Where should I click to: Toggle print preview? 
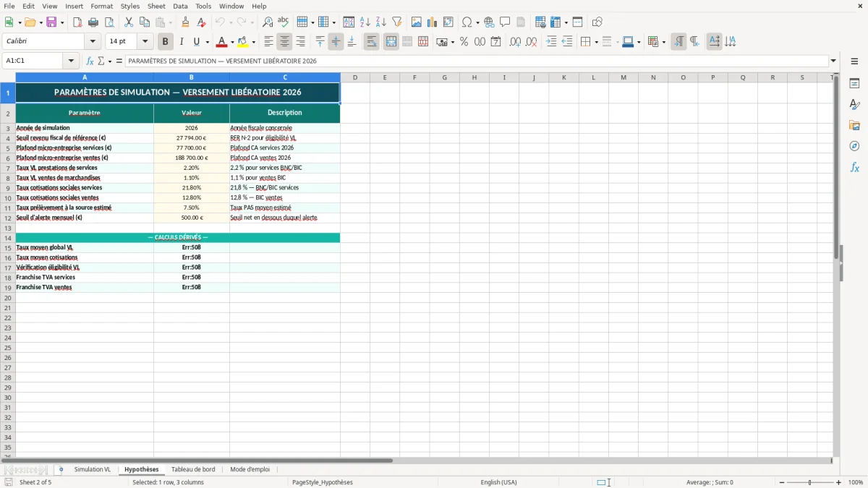[x=109, y=22]
